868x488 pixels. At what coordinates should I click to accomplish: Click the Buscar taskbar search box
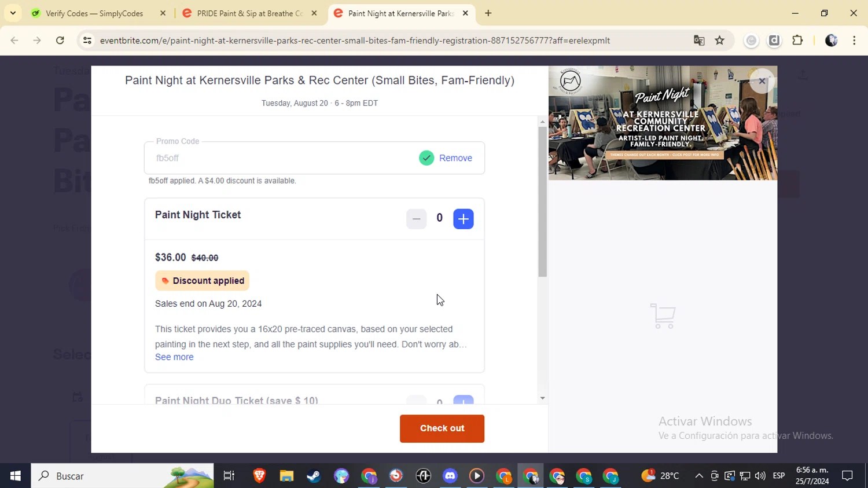click(x=122, y=476)
